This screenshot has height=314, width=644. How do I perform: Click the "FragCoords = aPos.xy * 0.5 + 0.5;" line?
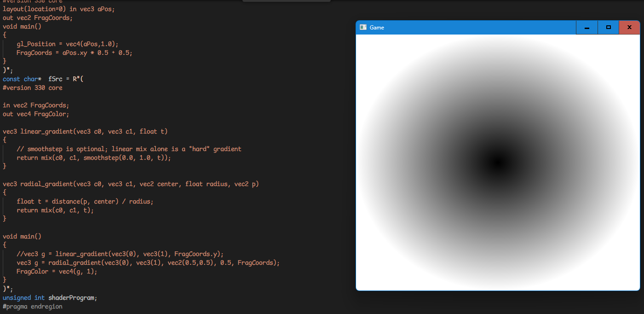pos(75,53)
